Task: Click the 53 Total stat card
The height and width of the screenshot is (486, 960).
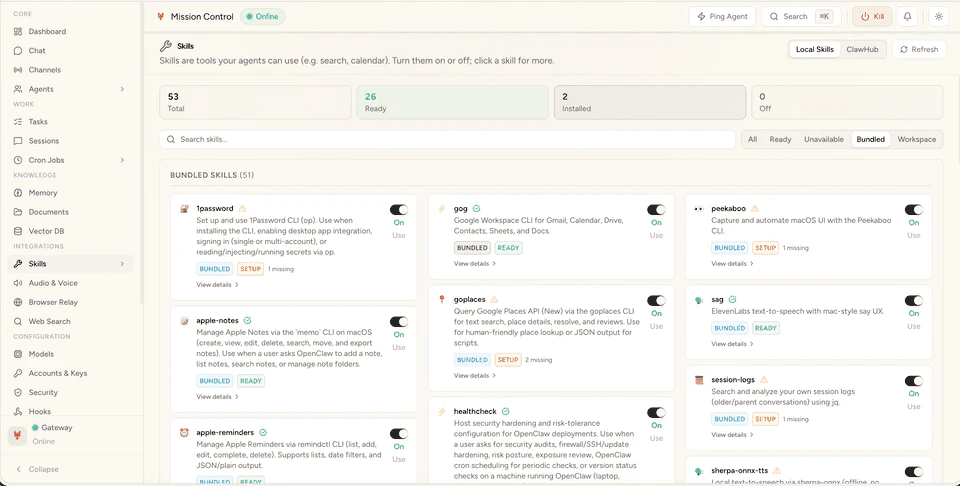Action: coord(255,102)
